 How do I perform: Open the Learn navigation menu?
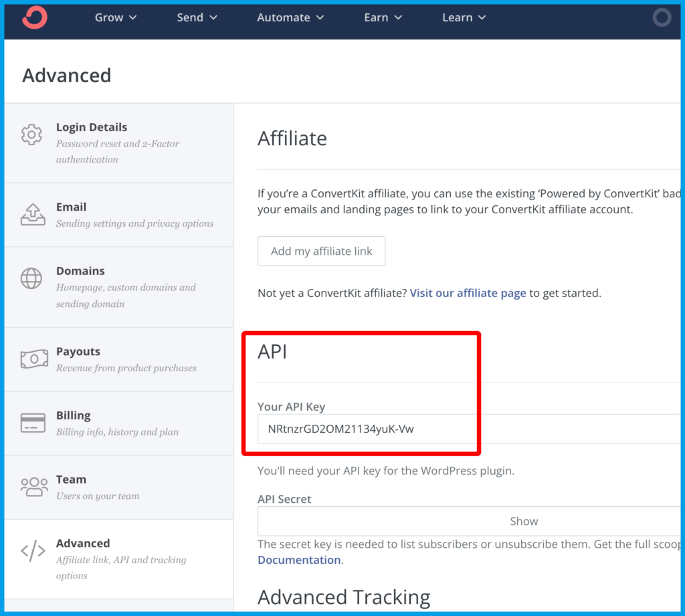(464, 18)
